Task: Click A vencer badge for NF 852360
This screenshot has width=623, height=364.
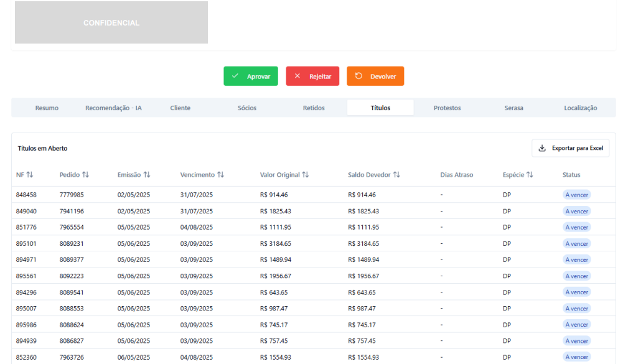Action: pos(576,357)
